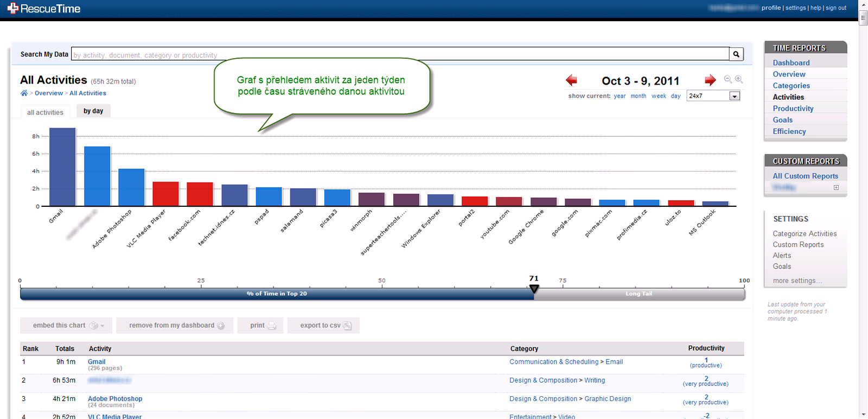868x419 pixels.
Task: Export the data to csv
Action: [x=323, y=326]
